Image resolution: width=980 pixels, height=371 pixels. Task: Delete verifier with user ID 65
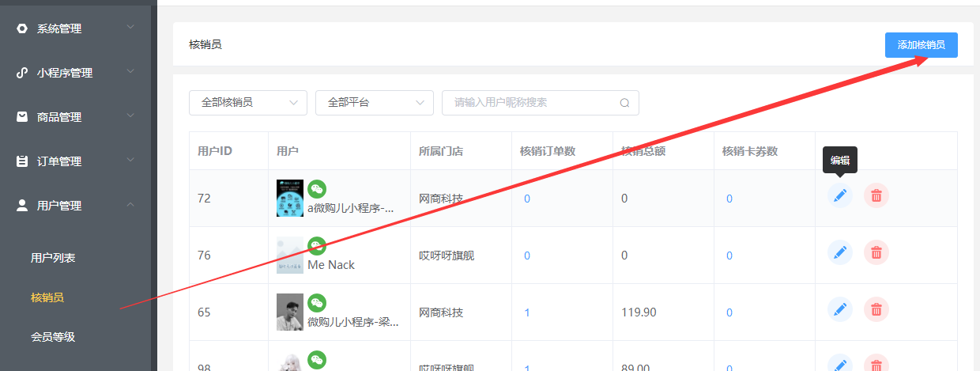pos(876,309)
